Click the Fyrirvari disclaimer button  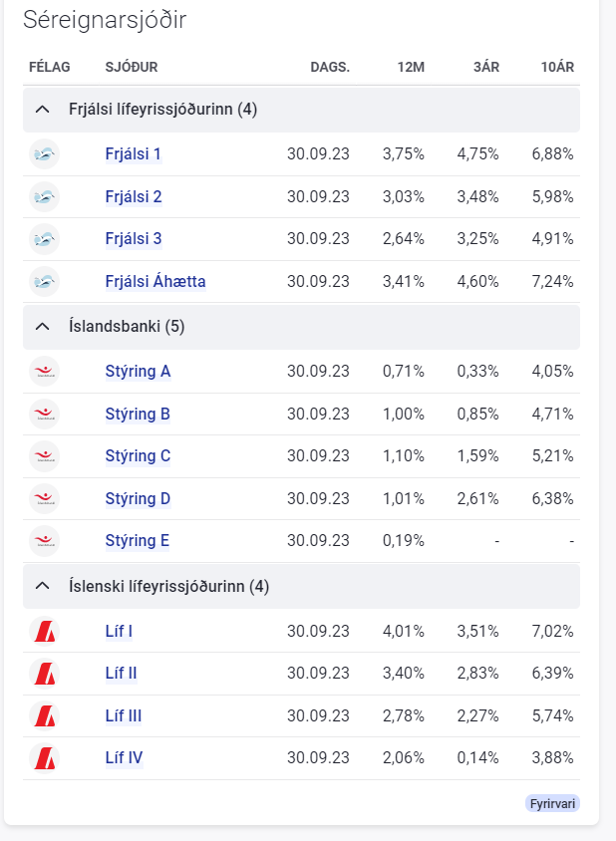(x=552, y=803)
